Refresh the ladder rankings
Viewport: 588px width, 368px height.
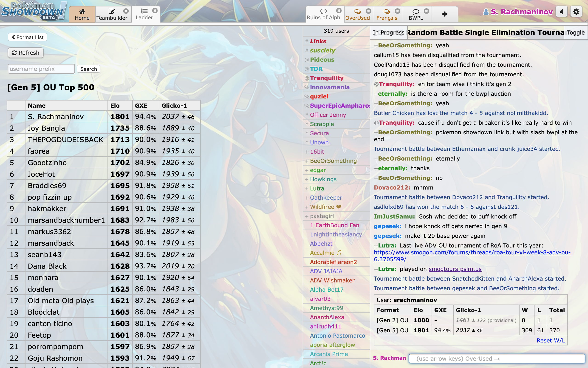click(x=25, y=53)
